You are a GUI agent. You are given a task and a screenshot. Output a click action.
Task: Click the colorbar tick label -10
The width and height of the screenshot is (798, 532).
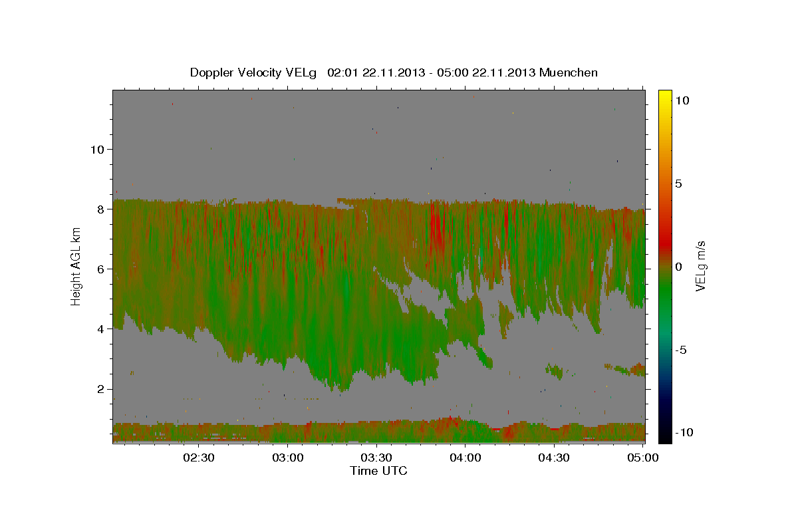[x=684, y=432]
